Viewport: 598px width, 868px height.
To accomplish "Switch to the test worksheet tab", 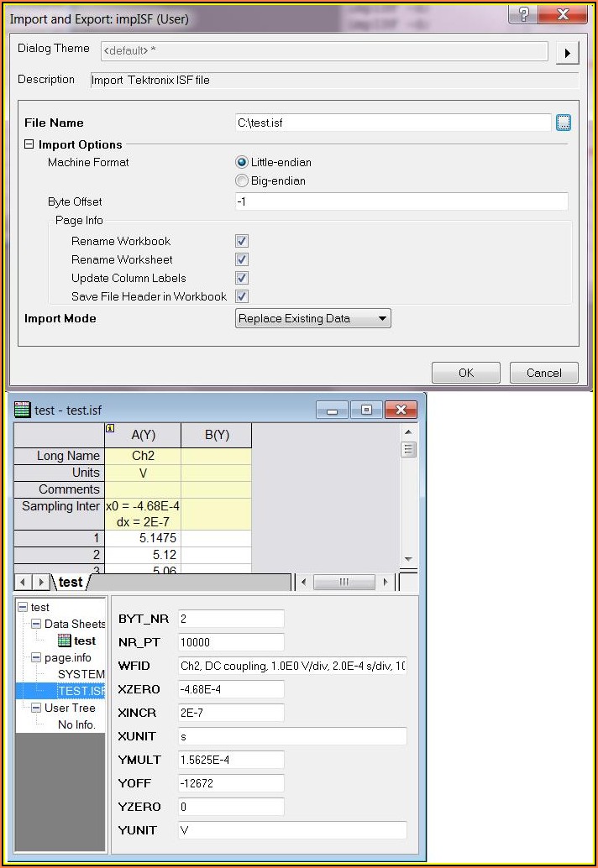I will click(71, 582).
